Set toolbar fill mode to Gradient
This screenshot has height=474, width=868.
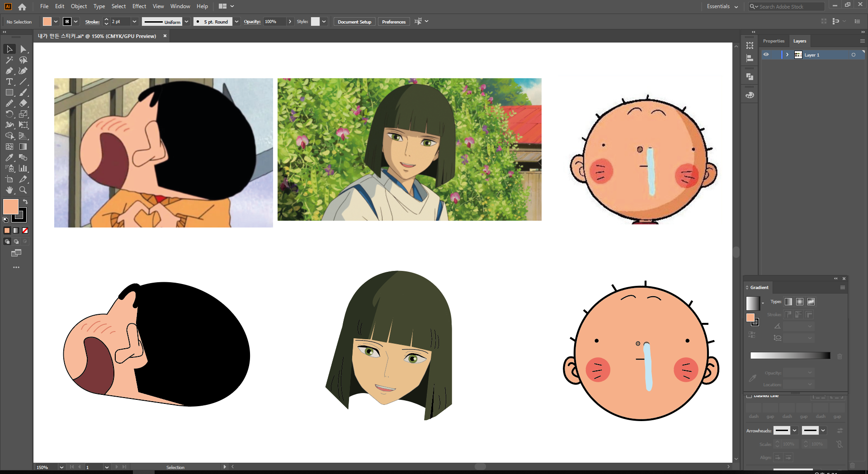[16, 231]
